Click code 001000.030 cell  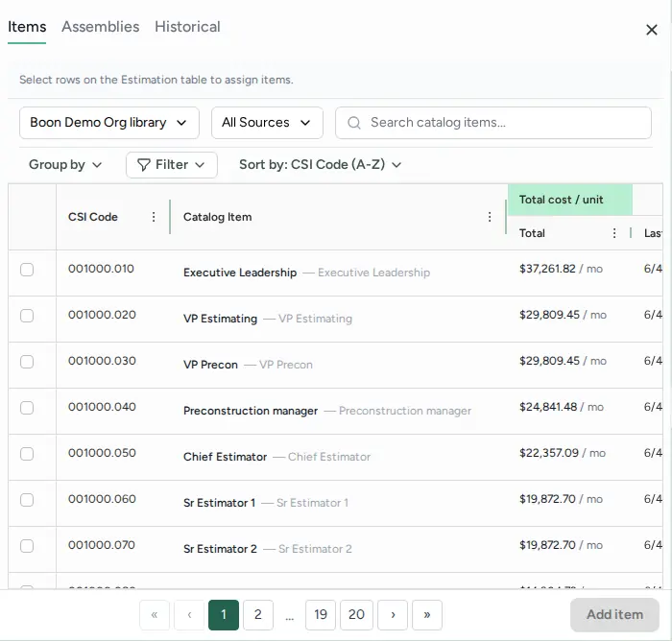[102, 361]
